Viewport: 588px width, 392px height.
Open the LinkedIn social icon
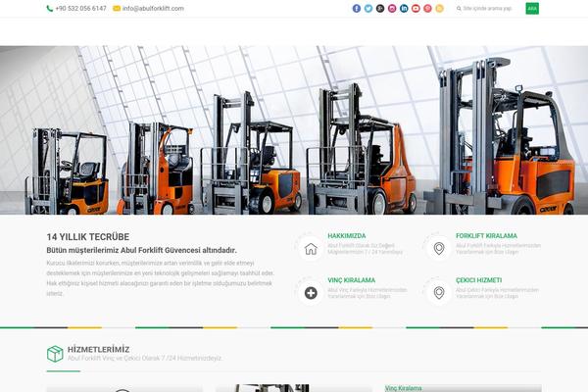coord(404,8)
